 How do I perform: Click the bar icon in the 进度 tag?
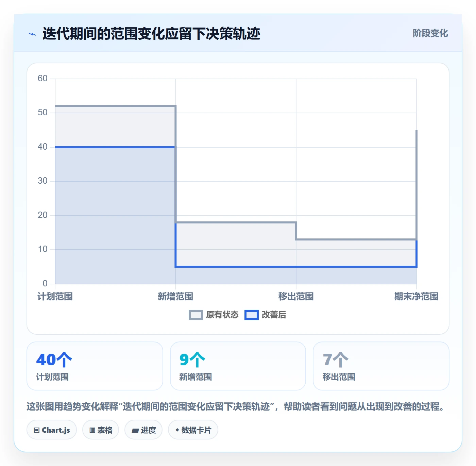(135, 431)
